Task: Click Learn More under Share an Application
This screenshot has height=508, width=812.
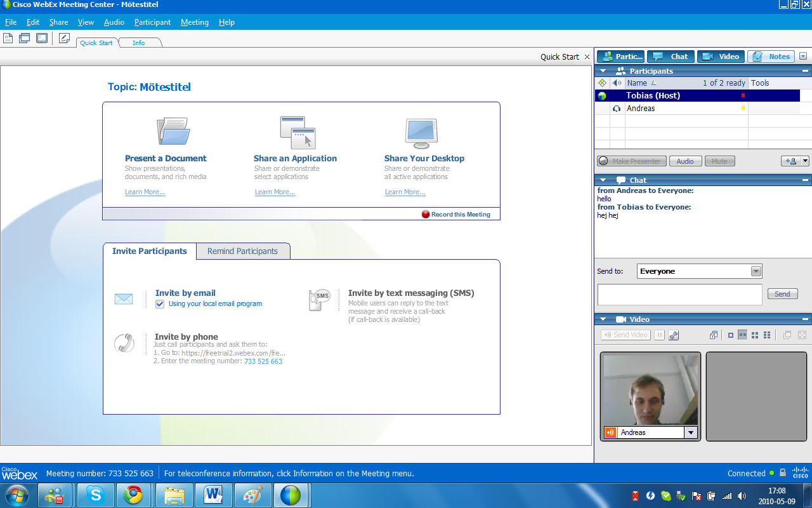Action: click(x=275, y=192)
